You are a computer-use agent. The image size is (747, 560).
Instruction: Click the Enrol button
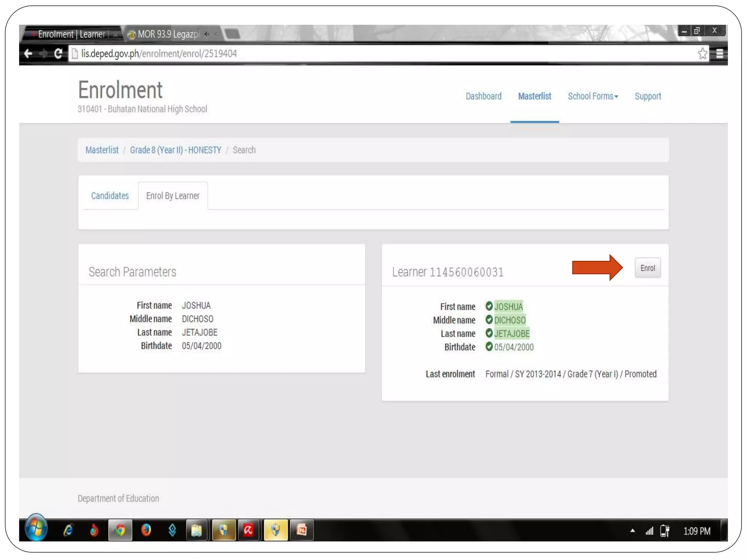(647, 268)
